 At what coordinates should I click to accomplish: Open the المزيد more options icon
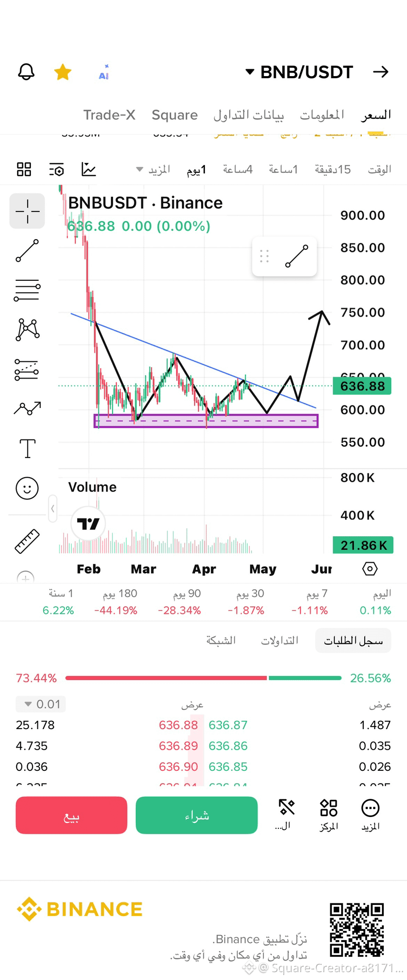tap(370, 815)
